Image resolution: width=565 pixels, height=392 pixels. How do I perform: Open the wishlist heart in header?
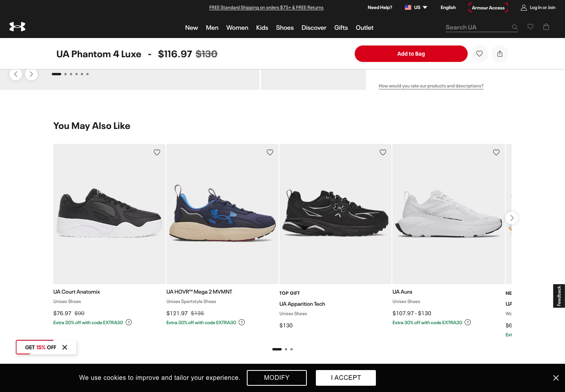pyautogui.click(x=530, y=27)
